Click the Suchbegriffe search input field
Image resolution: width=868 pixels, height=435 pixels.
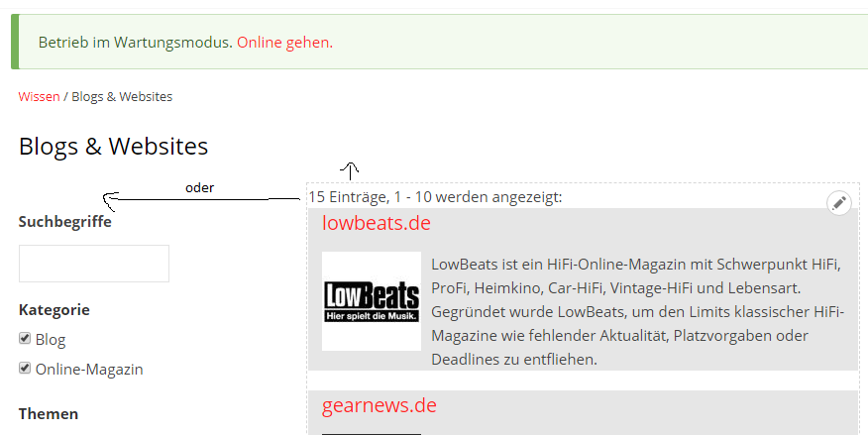click(x=94, y=264)
